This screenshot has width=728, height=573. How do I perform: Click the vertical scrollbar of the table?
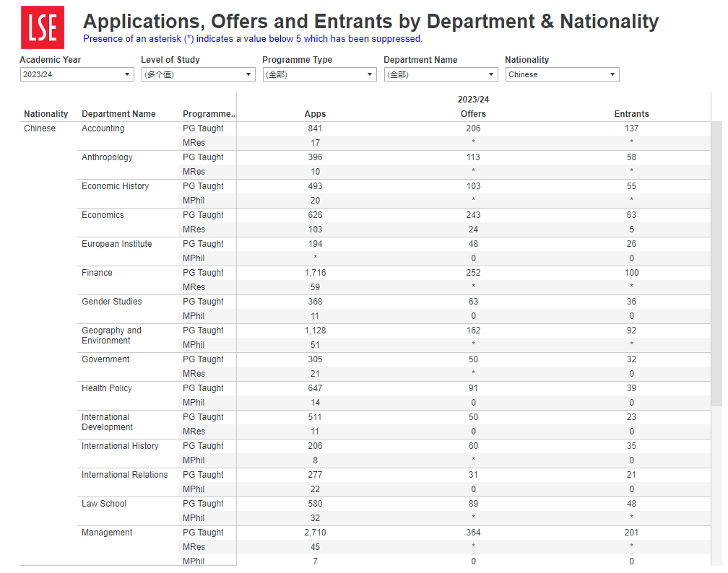click(x=716, y=263)
